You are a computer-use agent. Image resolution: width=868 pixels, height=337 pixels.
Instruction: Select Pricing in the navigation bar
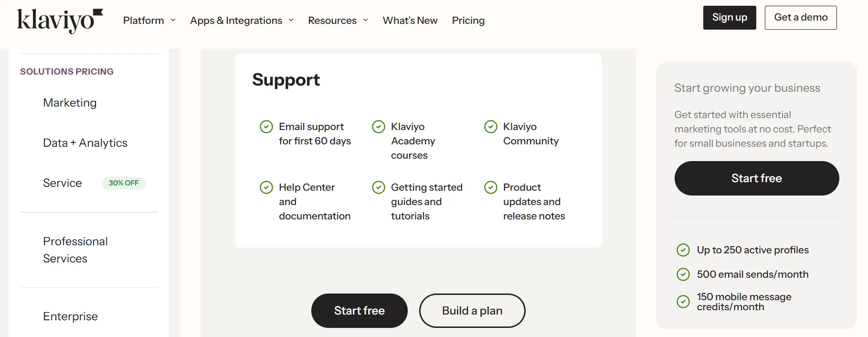[x=468, y=20]
